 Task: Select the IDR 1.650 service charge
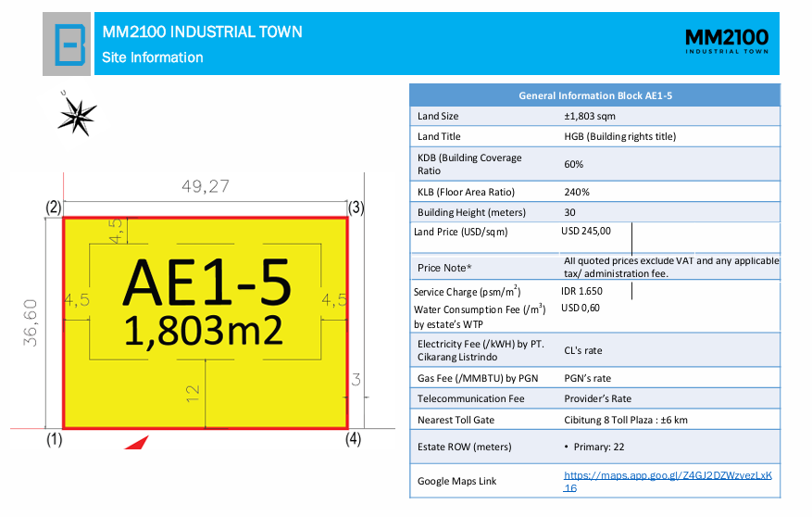582,291
